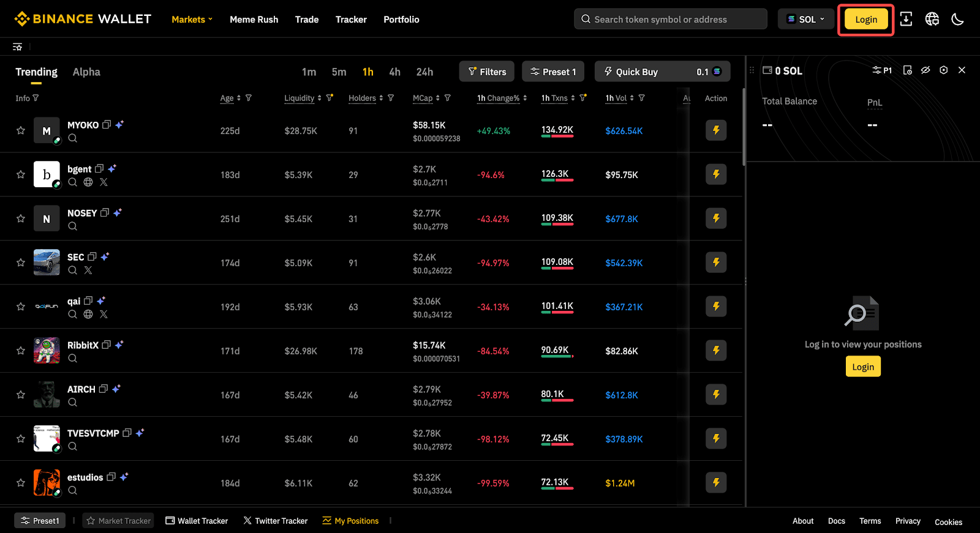Open the Trade menu item
Viewport: 980px width, 533px height.
point(307,19)
